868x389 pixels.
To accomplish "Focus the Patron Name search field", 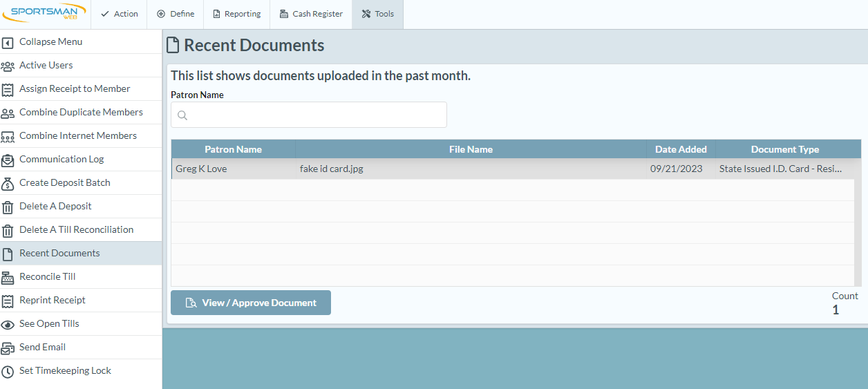I will pos(309,115).
